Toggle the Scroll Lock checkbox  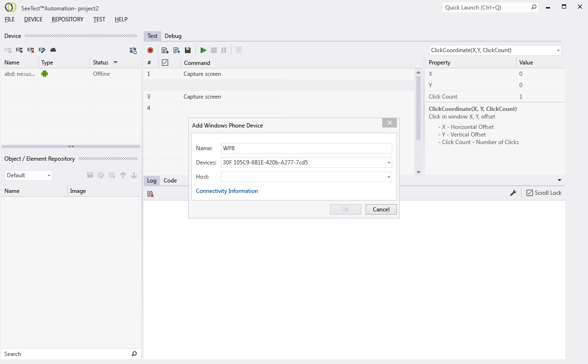tap(530, 193)
